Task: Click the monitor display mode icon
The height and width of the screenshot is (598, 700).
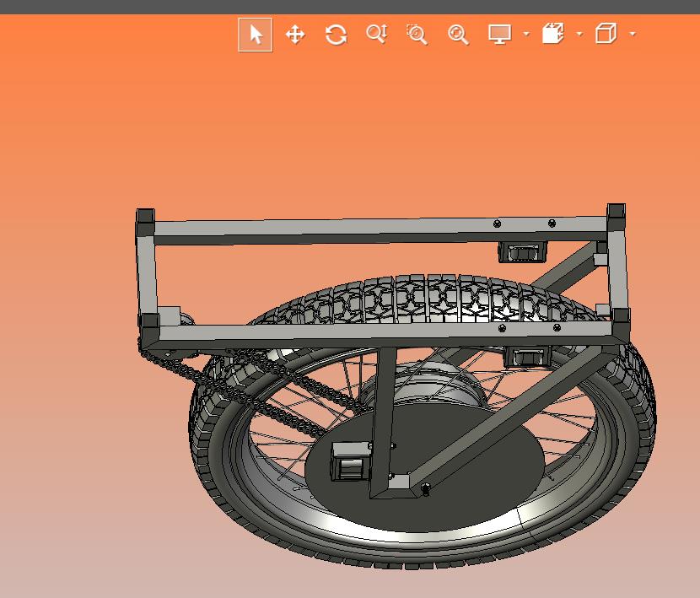Action: click(499, 35)
